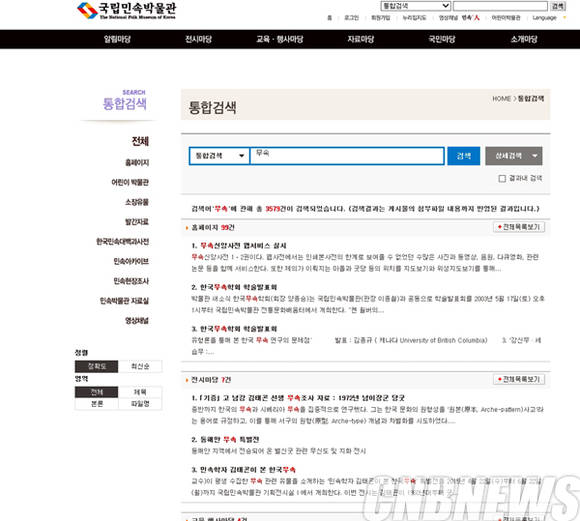Open the result 무속신앙사전 웹서비스 실시
This screenshot has height=521, width=580.
(239, 246)
